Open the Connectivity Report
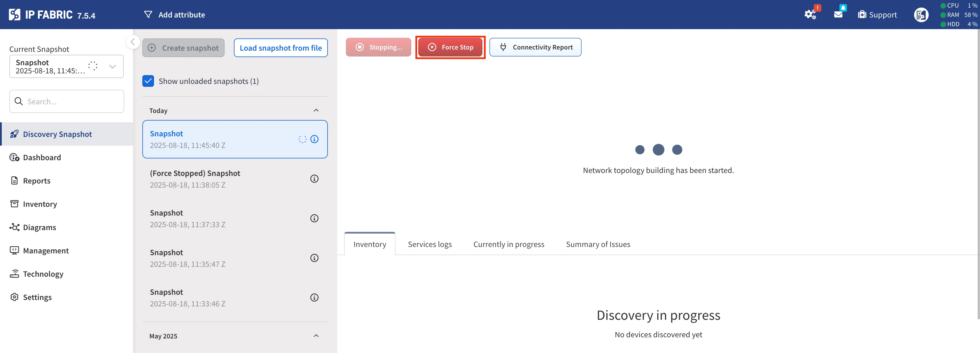 click(x=535, y=47)
